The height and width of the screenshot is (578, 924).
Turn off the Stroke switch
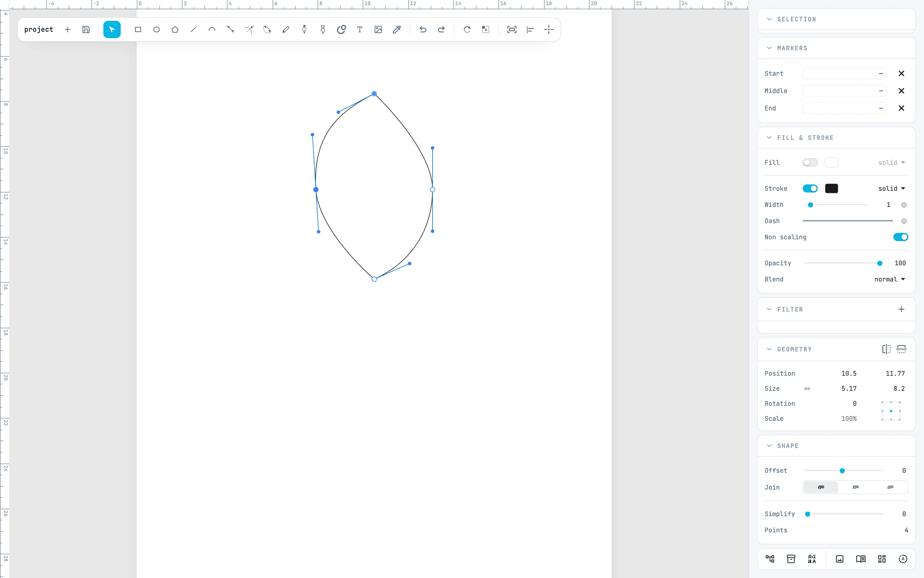[810, 188]
